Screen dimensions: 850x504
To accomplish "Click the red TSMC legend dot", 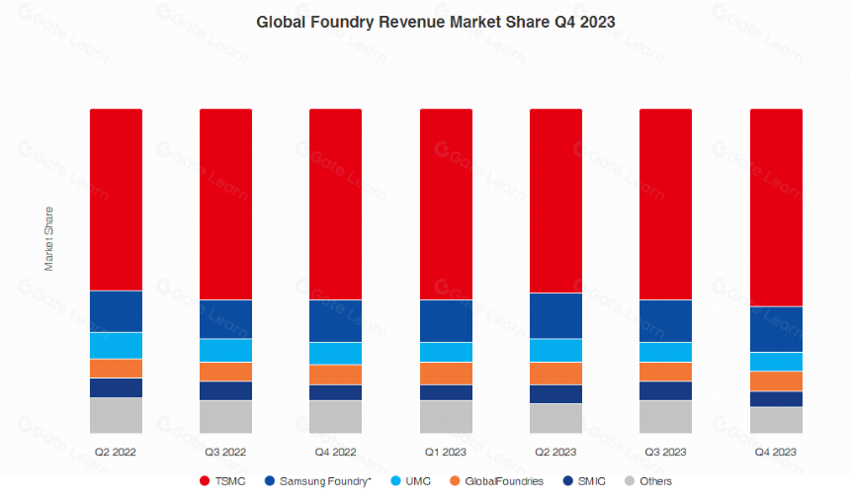I will (205, 480).
